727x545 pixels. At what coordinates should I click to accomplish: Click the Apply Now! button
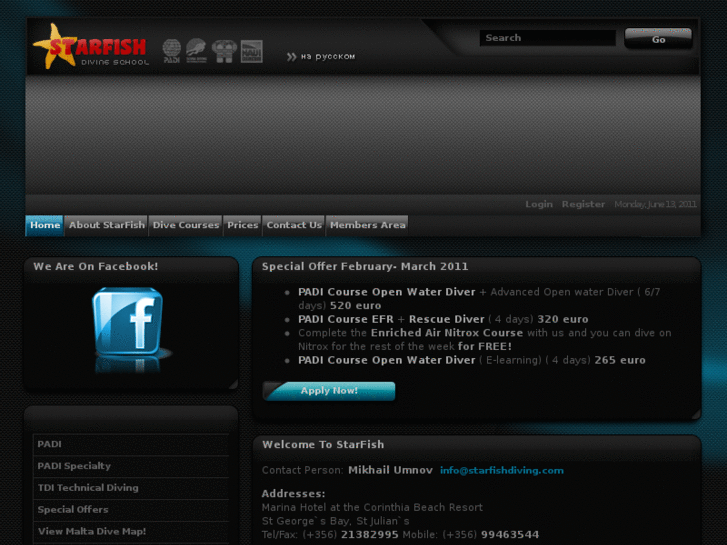[x=329, y=391]
